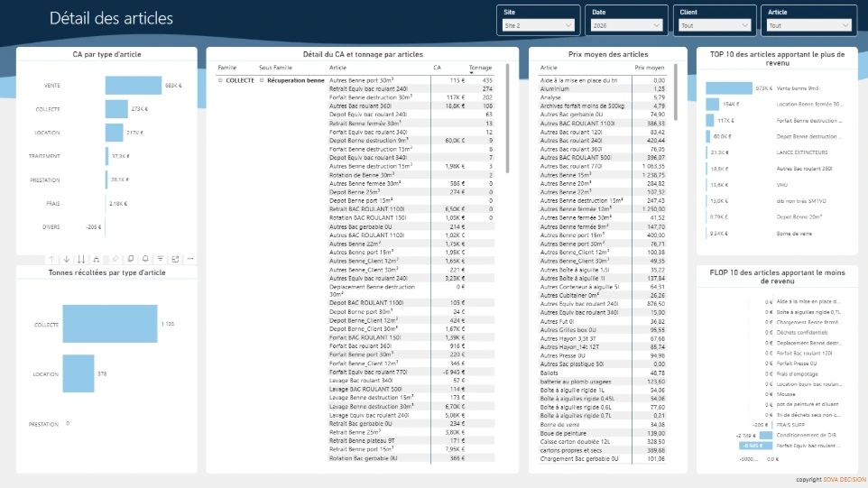Screen dimensions: 868x488
Task: Copy visual as image icon
Action: pos(131,259)
